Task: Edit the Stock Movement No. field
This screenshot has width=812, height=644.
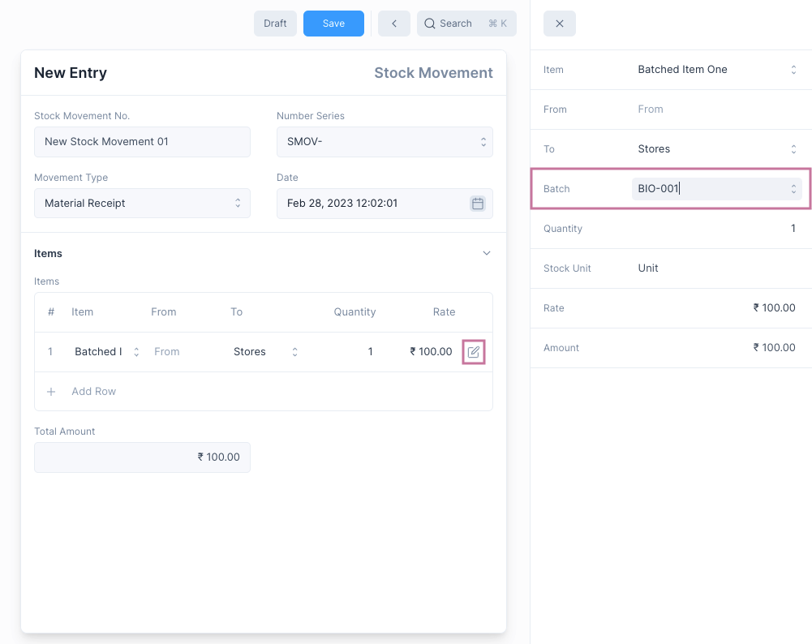Action: [142, 142]
